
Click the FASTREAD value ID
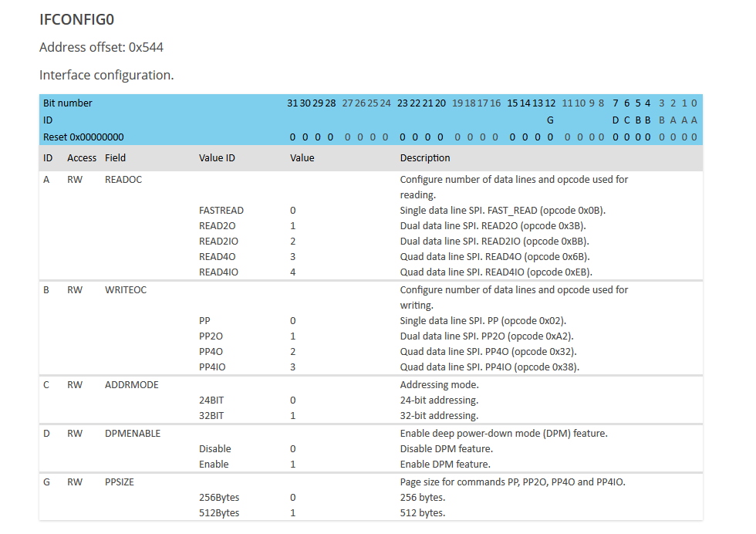221,211
